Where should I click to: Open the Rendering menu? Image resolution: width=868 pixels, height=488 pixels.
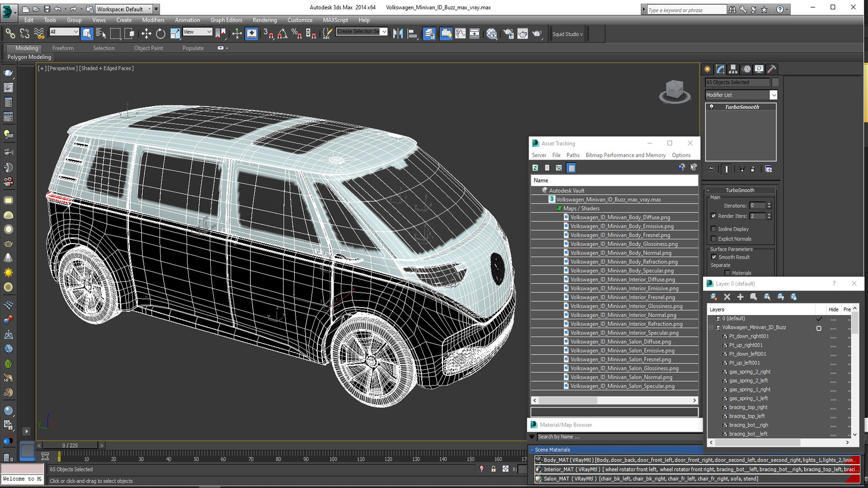[264, 20]
